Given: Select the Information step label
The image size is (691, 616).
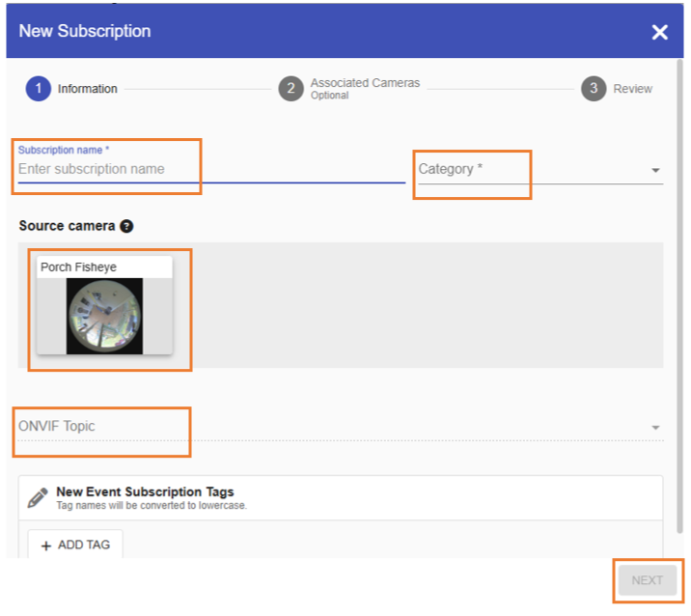Looking at the screenshot, I should click(87, 89).
